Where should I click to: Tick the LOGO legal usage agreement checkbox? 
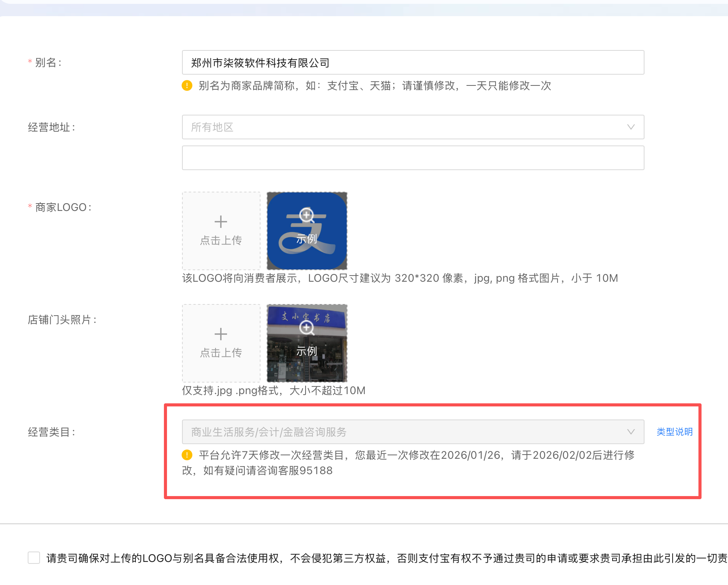tap(34, 558)
